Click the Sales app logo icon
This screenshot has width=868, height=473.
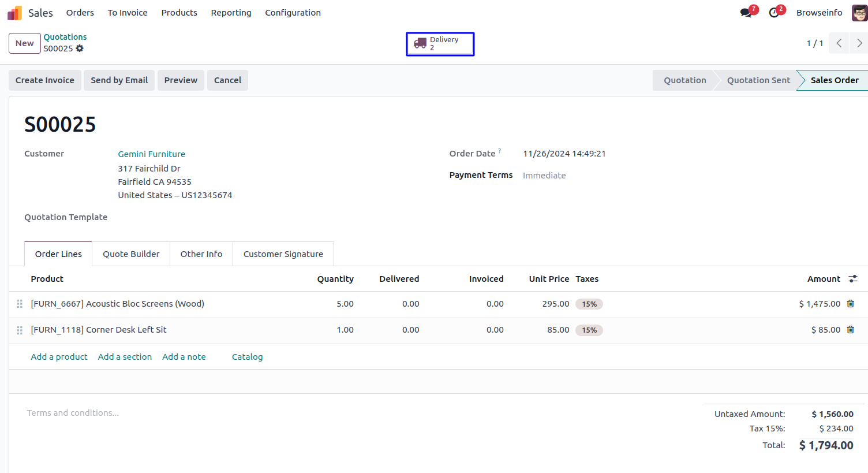[x=14, y=13]
